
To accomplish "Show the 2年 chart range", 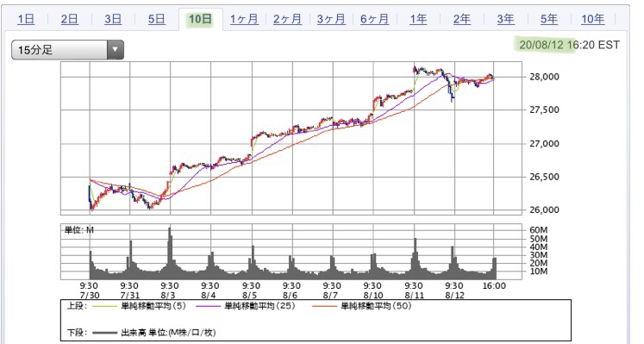I will (x=461, y=19).
